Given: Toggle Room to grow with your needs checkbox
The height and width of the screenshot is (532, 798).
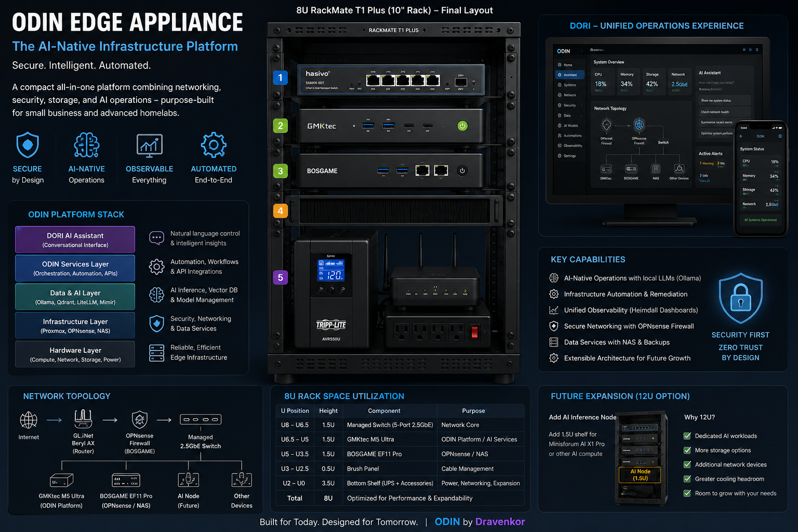Looking at the screenshot, I should pos(687,494).
